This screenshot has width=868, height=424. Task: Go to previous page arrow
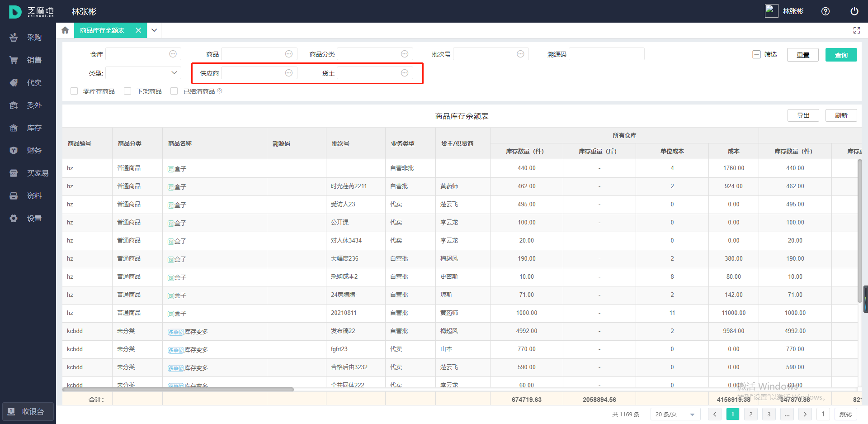point(715,414)
